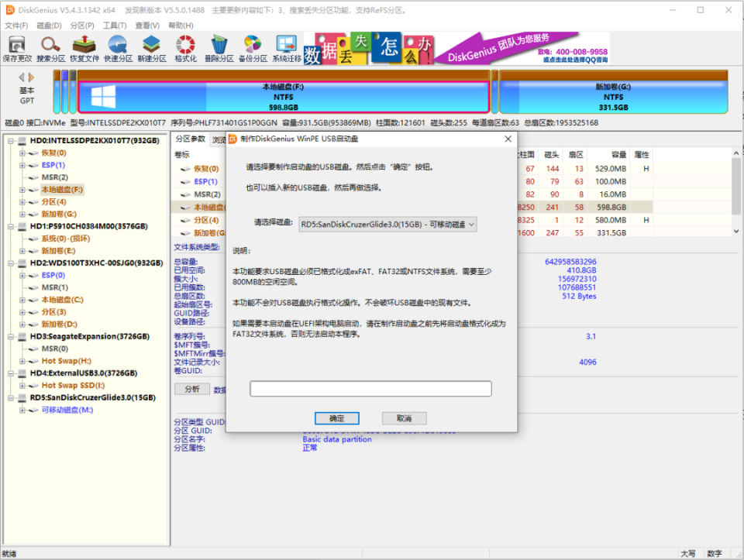
Task: Select 新加卷(D:) under HD2
Action: click(x=59, y=325)
